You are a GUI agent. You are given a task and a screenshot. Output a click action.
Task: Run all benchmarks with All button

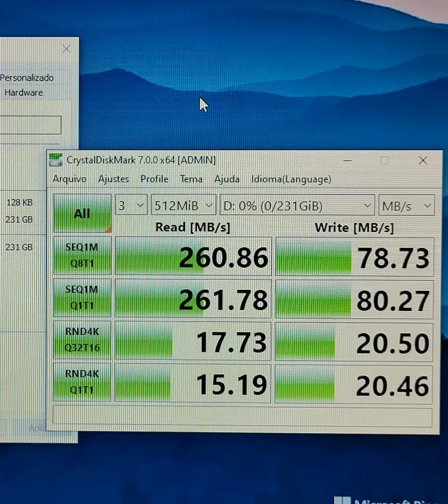(82, 213)
